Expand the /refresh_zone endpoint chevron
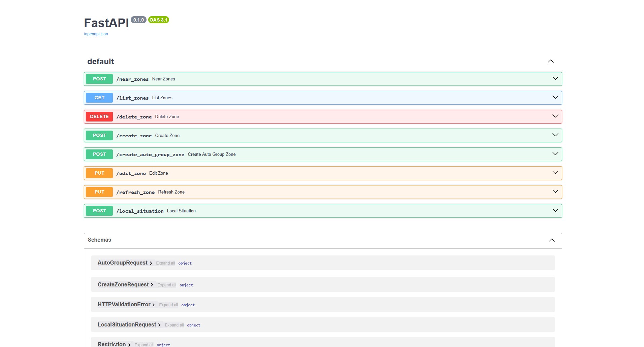 [555, 192]
